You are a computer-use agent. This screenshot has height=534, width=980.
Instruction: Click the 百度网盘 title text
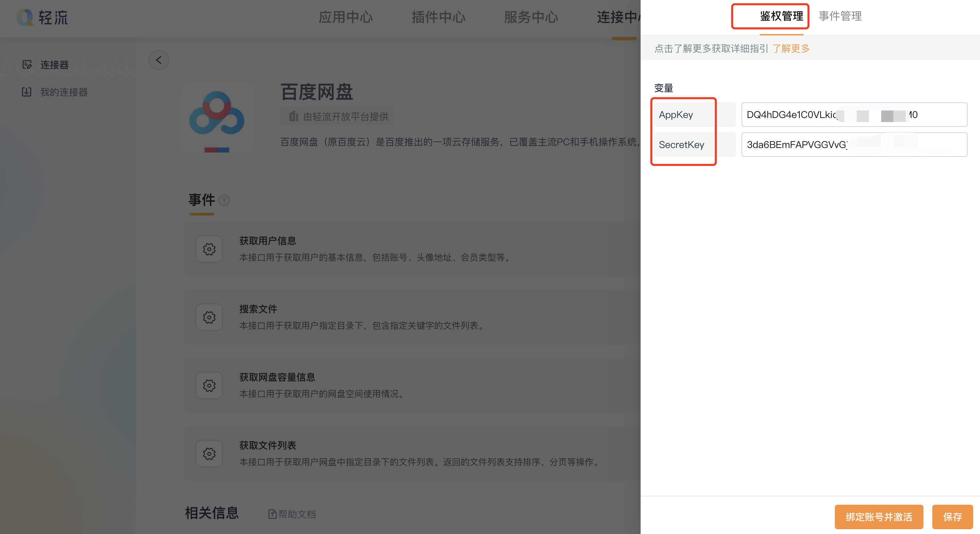317,92
